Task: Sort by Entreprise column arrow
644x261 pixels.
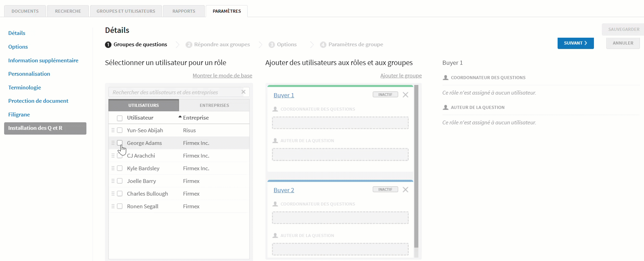Action: pos(180,117)
